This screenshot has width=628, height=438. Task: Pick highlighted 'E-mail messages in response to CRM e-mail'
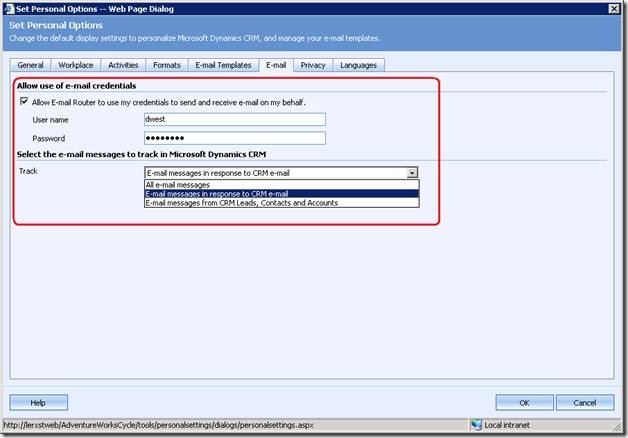pos(216,194)
